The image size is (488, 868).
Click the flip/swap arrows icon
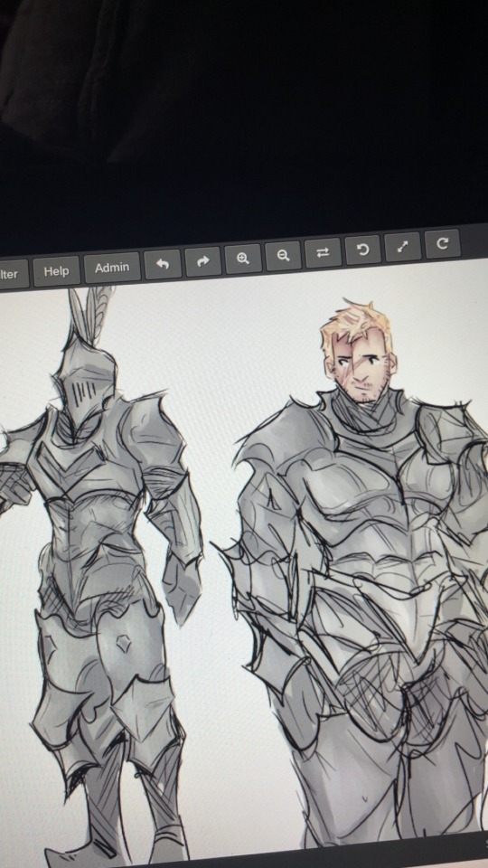[x=324, y=252]
